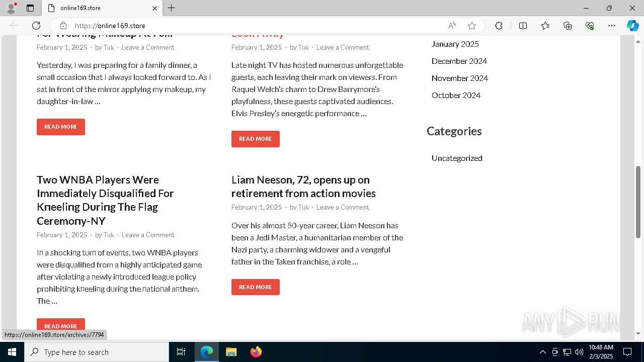Activate the Read aloud icon
This screenshot has height=362, width=644.
click(452, 26)
